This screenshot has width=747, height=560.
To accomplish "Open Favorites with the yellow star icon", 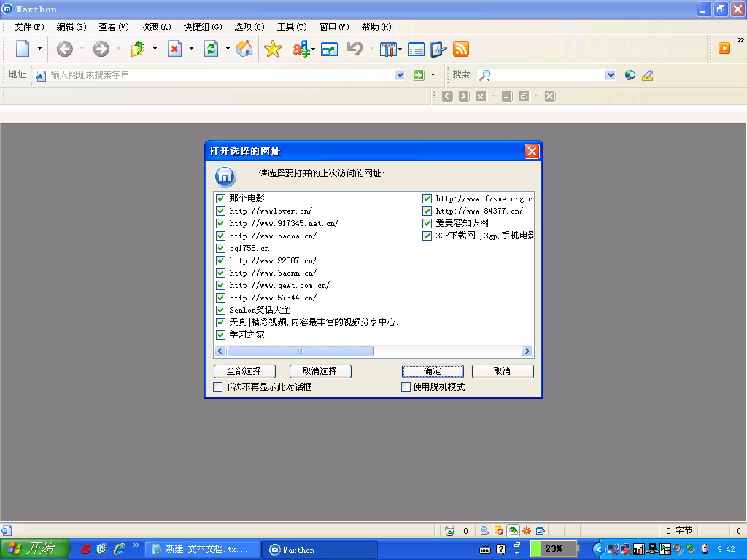I will tap(273, 49).
